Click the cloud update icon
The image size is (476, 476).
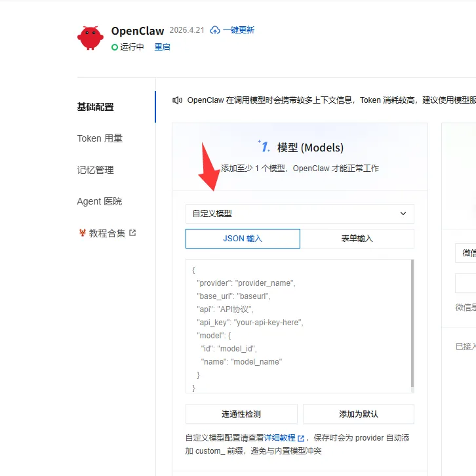215,30
